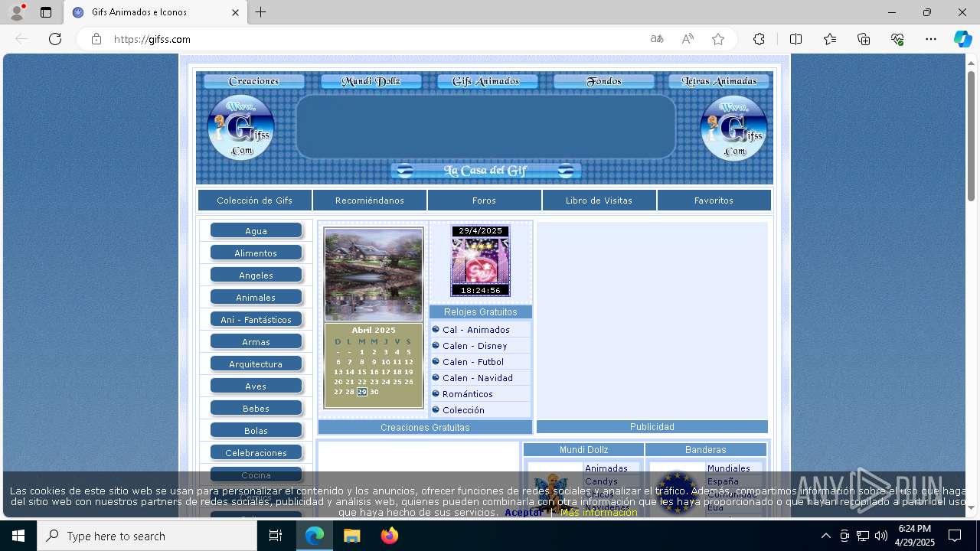Open the Edge profile icon

click(17, 12)
